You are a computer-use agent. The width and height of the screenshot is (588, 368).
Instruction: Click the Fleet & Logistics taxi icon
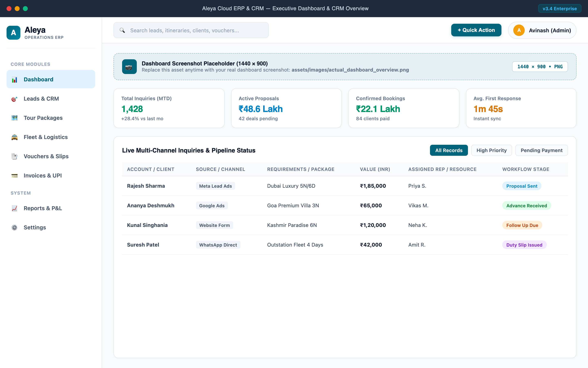coord(14,137)
